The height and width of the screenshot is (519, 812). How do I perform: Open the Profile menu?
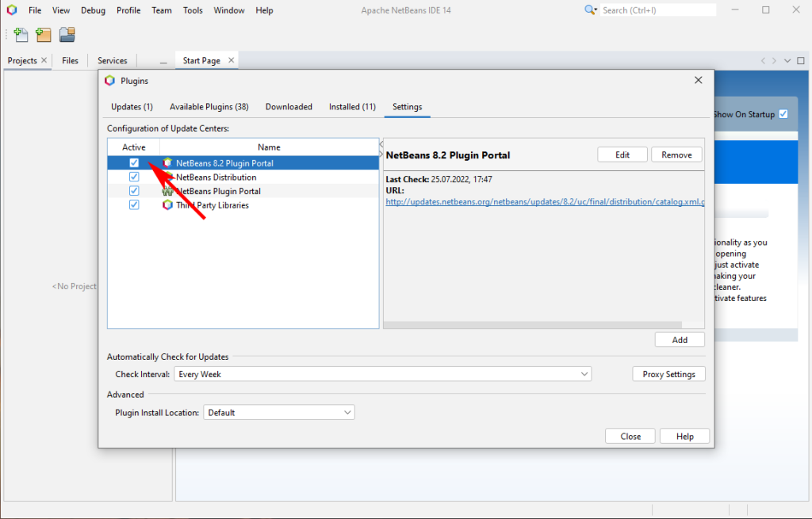point(128,10)
